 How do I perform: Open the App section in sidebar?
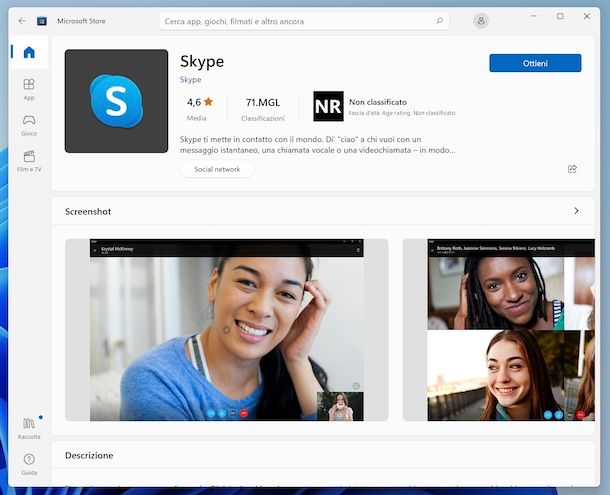coord(29,90)
